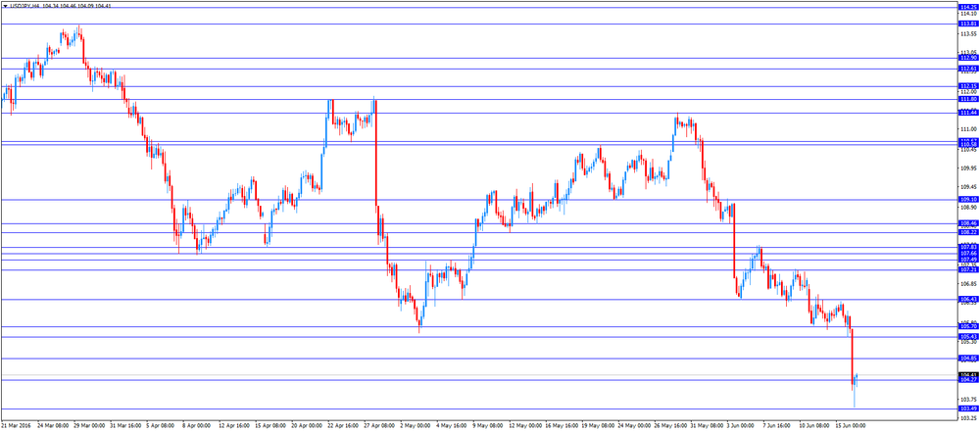
Task: Click the 27 Apr 08:00 time label
Action: click(x=378, y=426)
